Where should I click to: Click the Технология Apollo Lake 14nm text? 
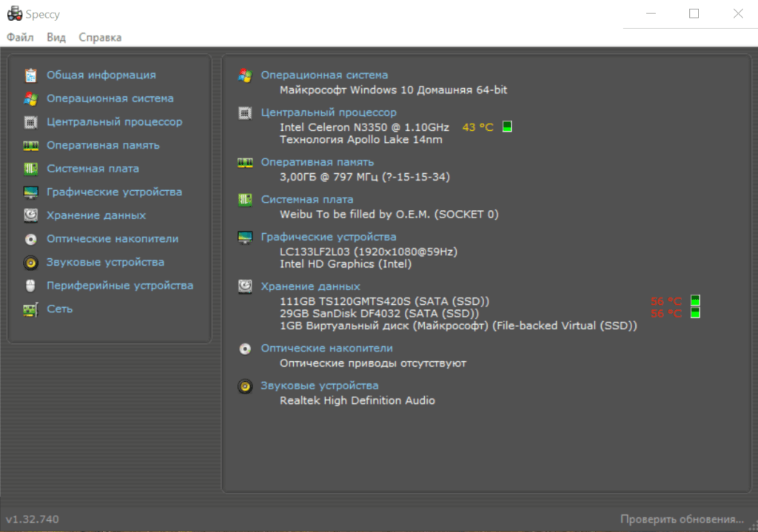pyautogui.click(x=361, y=140)
